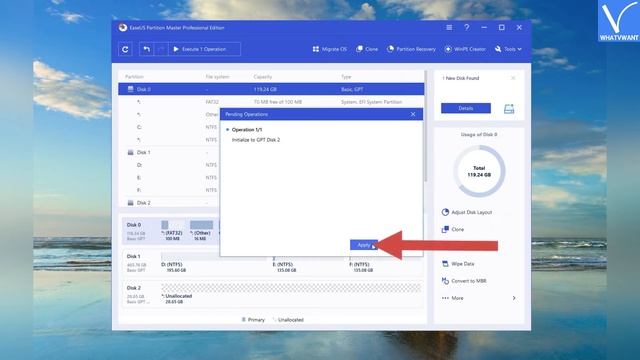This screenshot has height=360, width=640.
Task: Expand the More options arrow
Action: (514, 298)
